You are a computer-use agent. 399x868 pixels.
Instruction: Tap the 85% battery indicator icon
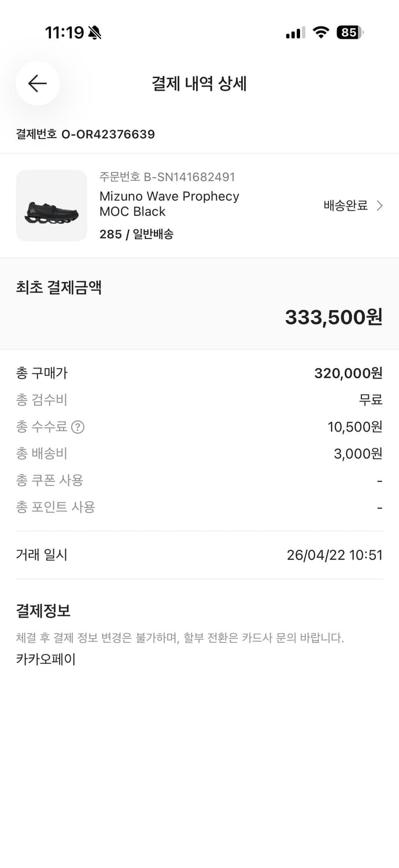tap(351, 33)
